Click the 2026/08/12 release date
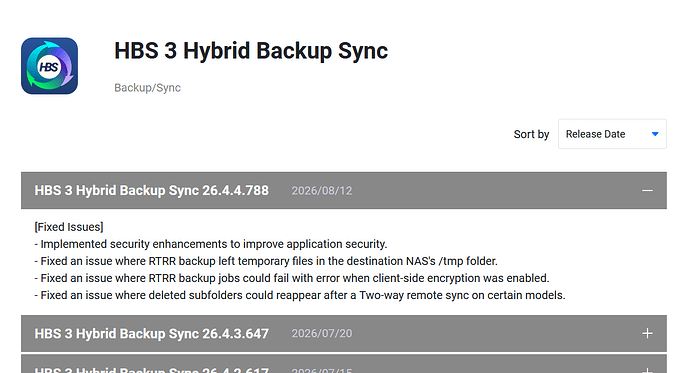The image size is (689, 373). pyautogui.click(x=322, y=191)
